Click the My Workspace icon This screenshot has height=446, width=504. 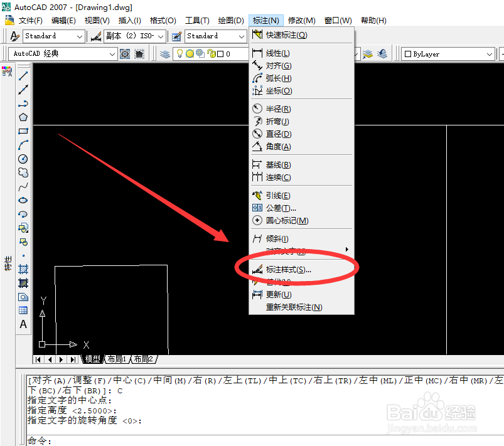[139, 54]
